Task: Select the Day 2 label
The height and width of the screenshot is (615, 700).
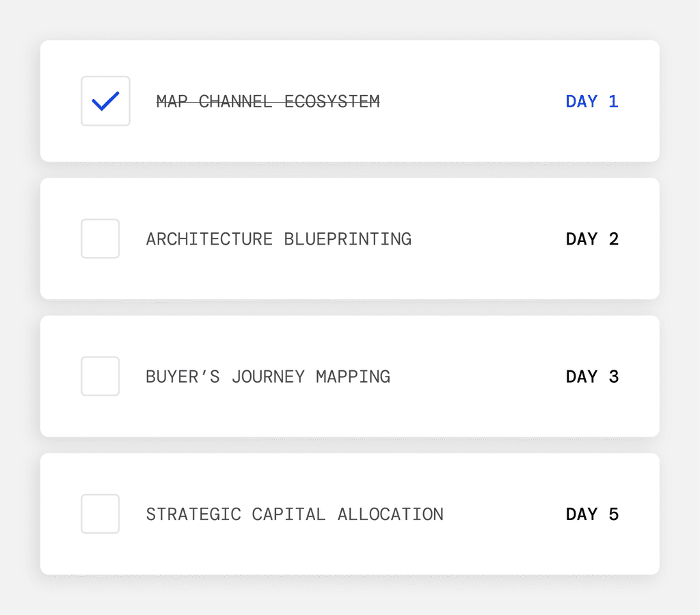Action: (592, 239)
